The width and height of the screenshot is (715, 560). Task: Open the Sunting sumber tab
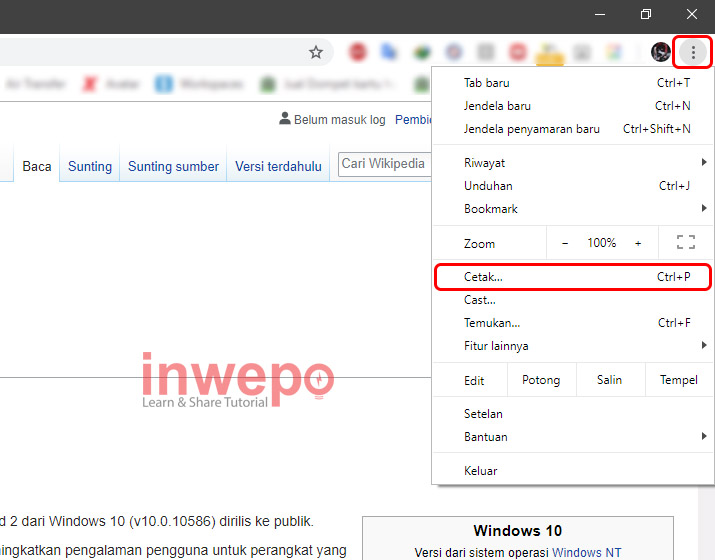pyautogui.click(x=173, y=166)
